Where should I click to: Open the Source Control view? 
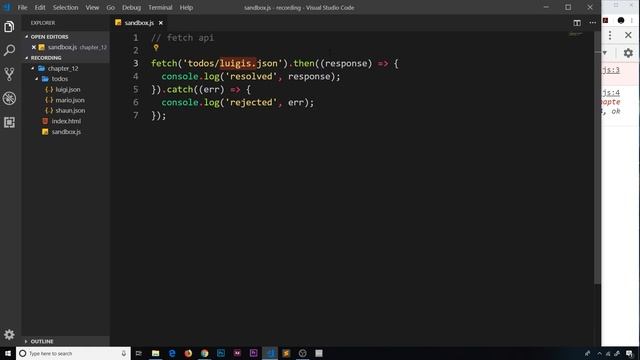point(9,74)
